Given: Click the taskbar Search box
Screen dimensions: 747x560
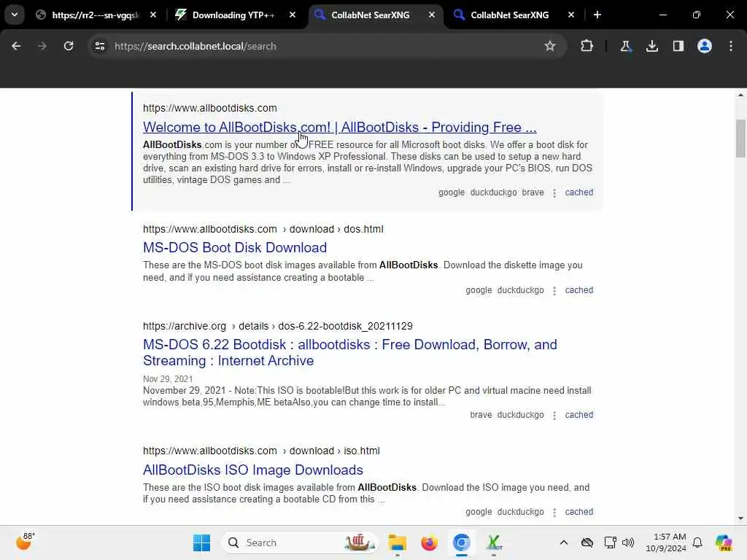Looking at the screenshot, I should tap(300, 542).
